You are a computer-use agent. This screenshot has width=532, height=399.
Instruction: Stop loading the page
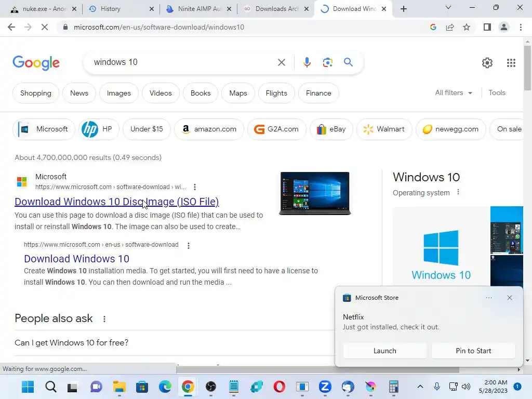click(x=45, y=27)
